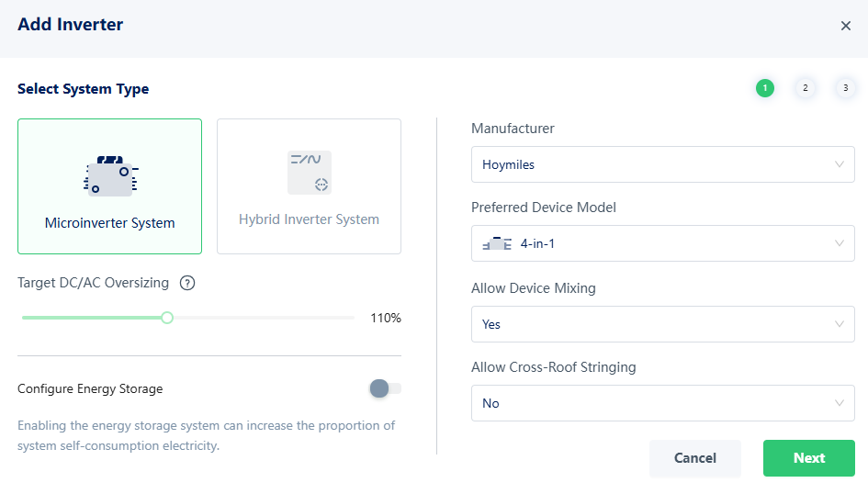Click the Allow Device Mixing chevron arrow

pos(840,324)
